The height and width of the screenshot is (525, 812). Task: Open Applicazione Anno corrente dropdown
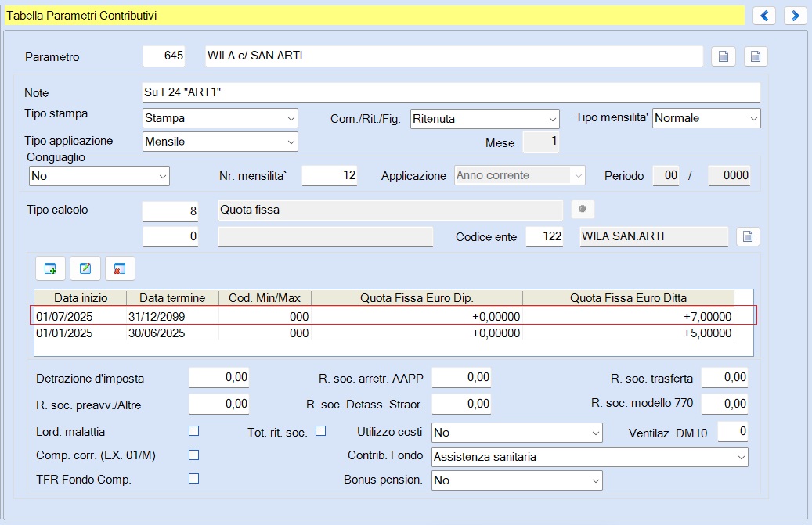point(520,175)
